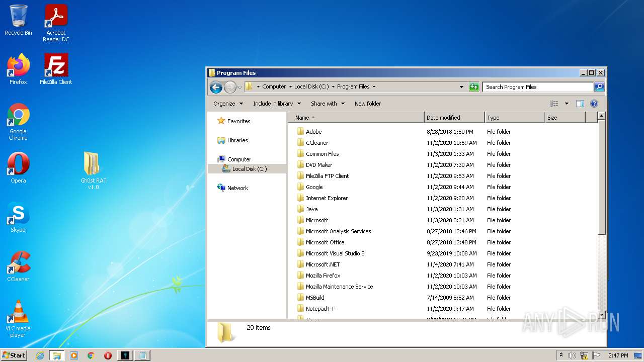Open Chrome from the taskbar
644x362 pixels.
click(91, 355)
